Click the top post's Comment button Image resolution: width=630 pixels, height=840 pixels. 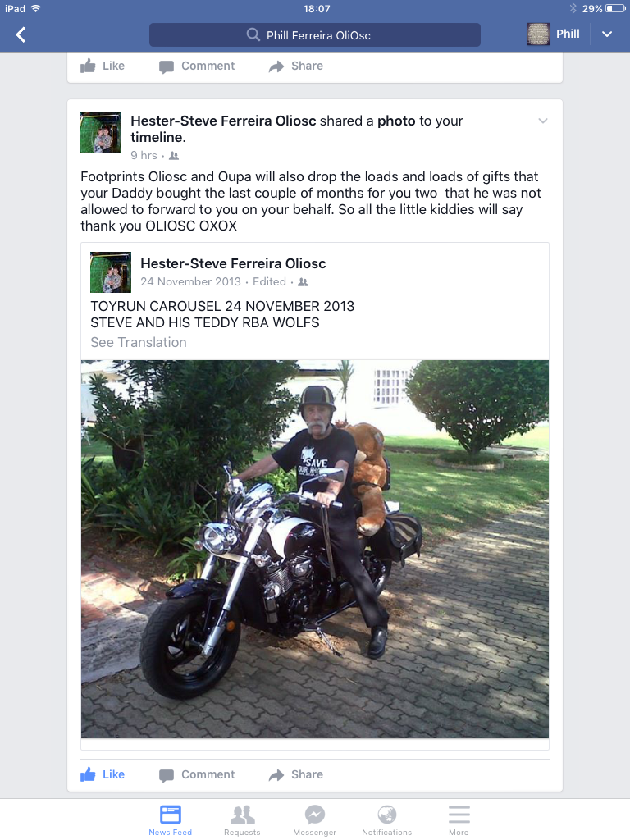click(x=197, y=66)
